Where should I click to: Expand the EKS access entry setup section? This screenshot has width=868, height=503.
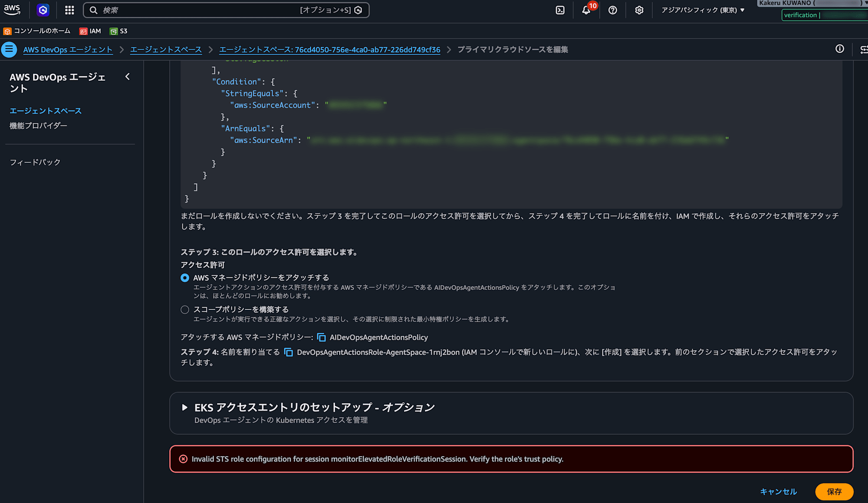pos(184,408)
